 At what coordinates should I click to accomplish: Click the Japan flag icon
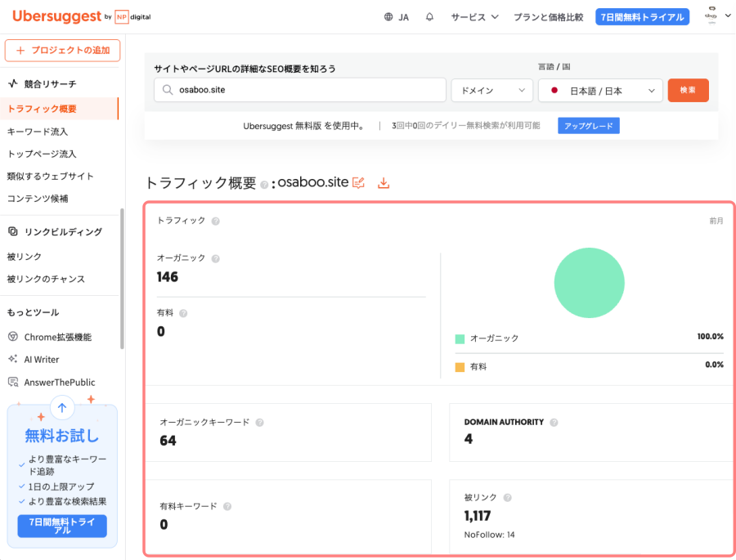(554, 91)
